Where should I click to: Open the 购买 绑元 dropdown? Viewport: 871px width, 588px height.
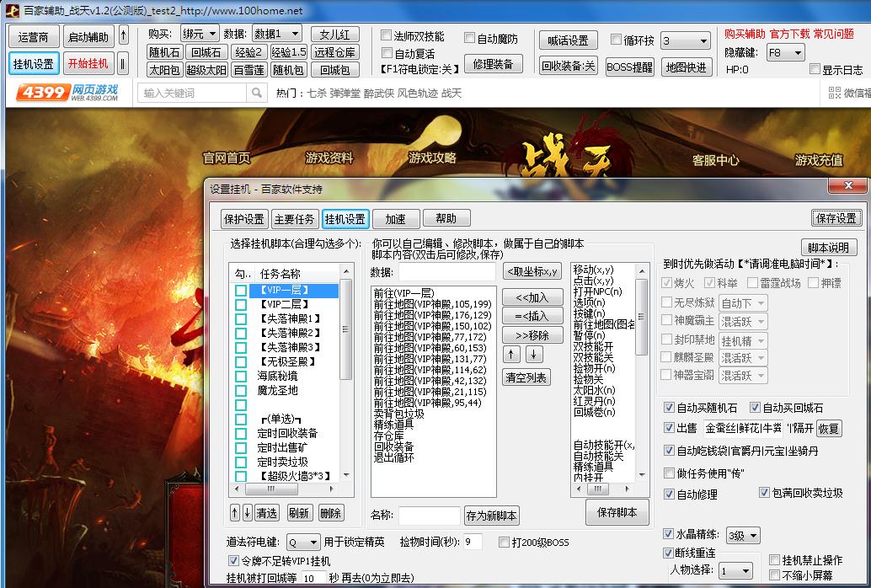tap(200, 34)
